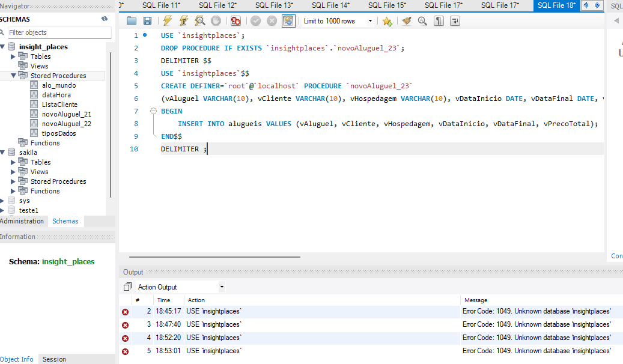Open the Action Output dropdown
Viewport: 623px width, 364px height.
(180, 287)
